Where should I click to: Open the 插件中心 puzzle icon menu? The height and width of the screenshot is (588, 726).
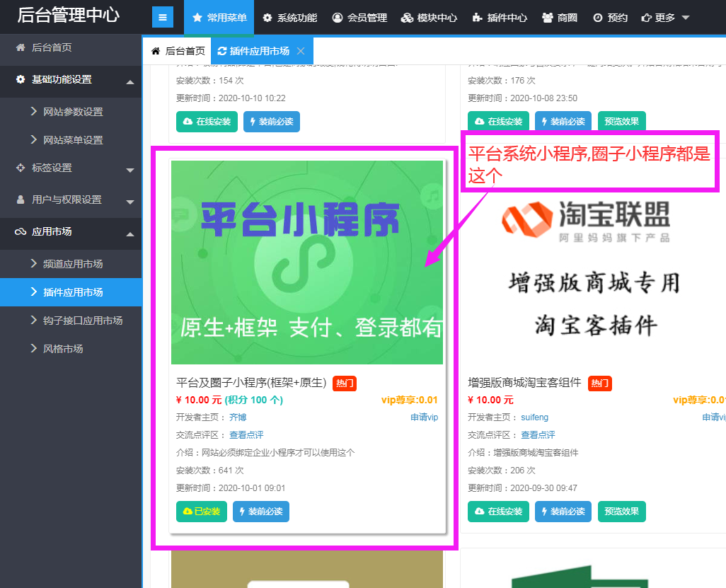(x=500, y=18)
